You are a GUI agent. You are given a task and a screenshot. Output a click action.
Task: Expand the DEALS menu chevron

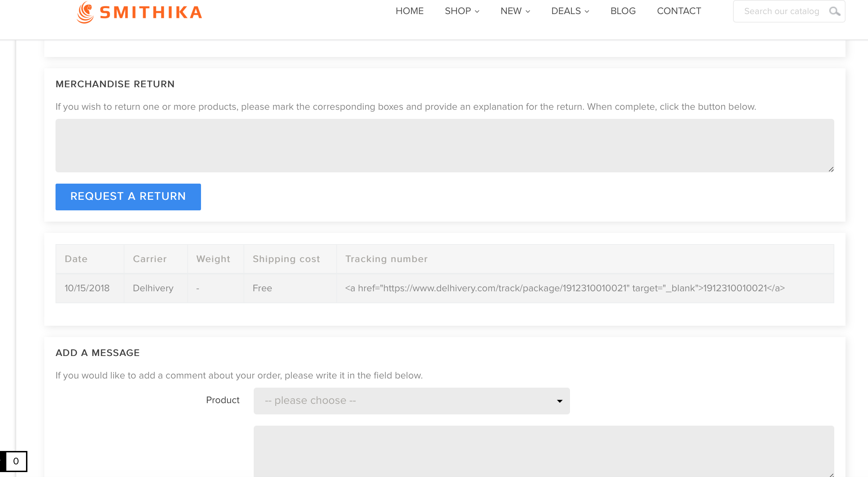coord(587,11)
